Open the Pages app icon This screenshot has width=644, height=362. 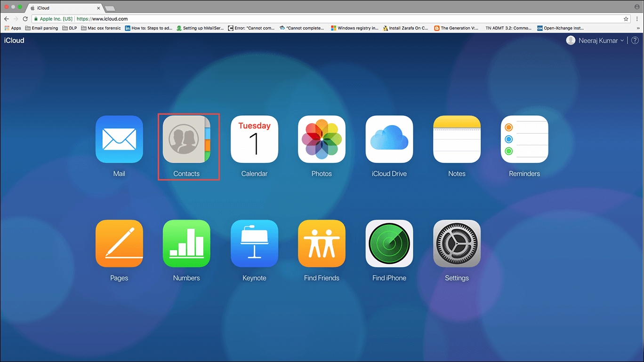[x=119, y=244]
